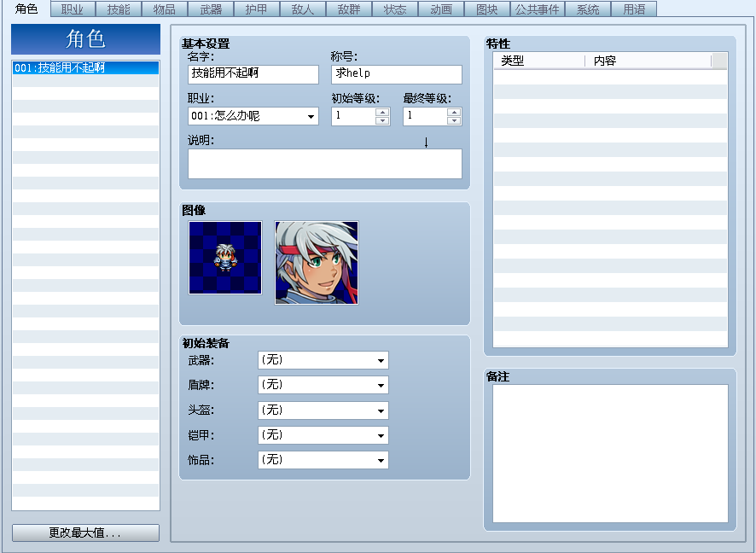The height and width of the screenshot is (553, 756).
Task: Switch to the 公共事件 tab
Action: (538, 9)
